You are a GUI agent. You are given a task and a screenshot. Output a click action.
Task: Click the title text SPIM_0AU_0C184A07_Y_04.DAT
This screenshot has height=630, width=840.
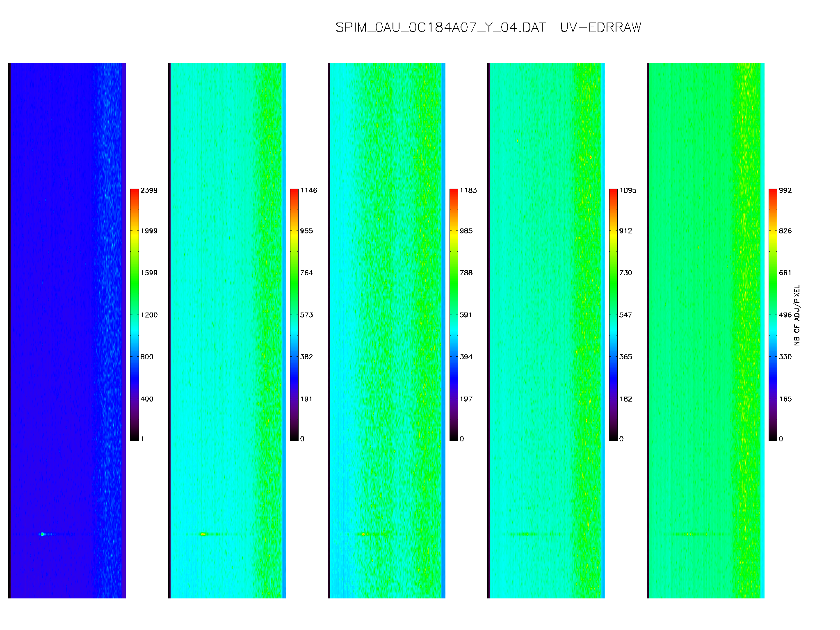tap(441, 27)
